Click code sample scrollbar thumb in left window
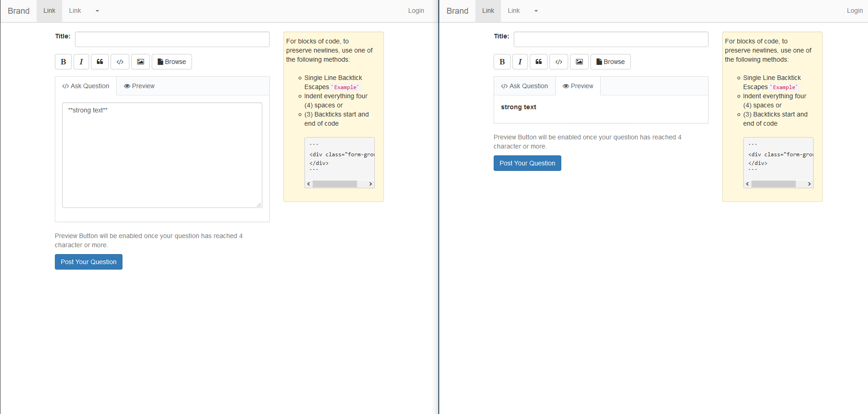This screenshot has width=868, height=414. pyautogui.click(x=335, y=184)
